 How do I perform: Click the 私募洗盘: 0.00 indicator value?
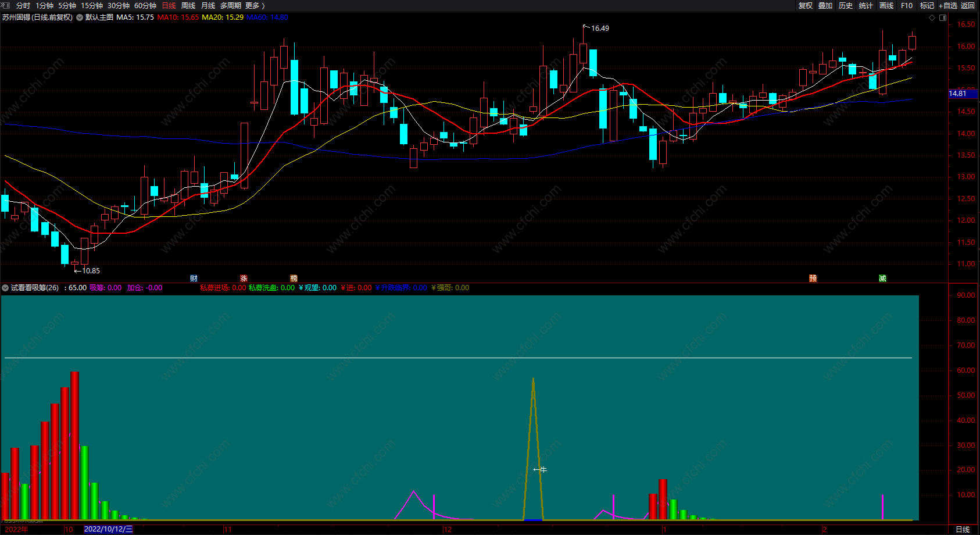pyautogui.click(x=272, y=288)
